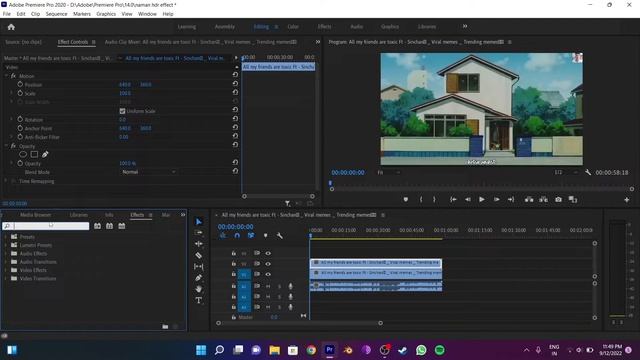Open Chrome from the taskbar

click(x=311, y=350)
